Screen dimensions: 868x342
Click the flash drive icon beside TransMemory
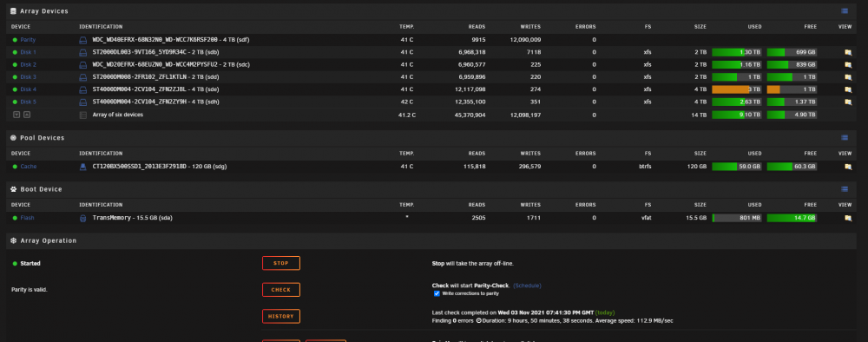pyautogui.click(x=83, y=218)
